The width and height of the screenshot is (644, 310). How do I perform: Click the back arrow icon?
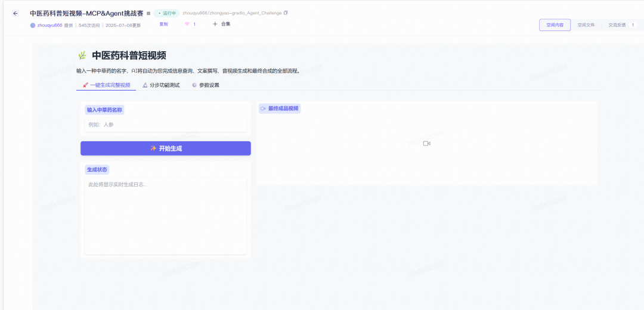(x=15, y=13)
